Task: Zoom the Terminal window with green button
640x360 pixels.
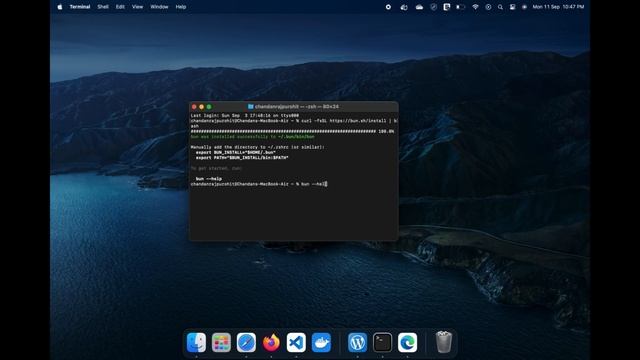Action: click(209, 107)
